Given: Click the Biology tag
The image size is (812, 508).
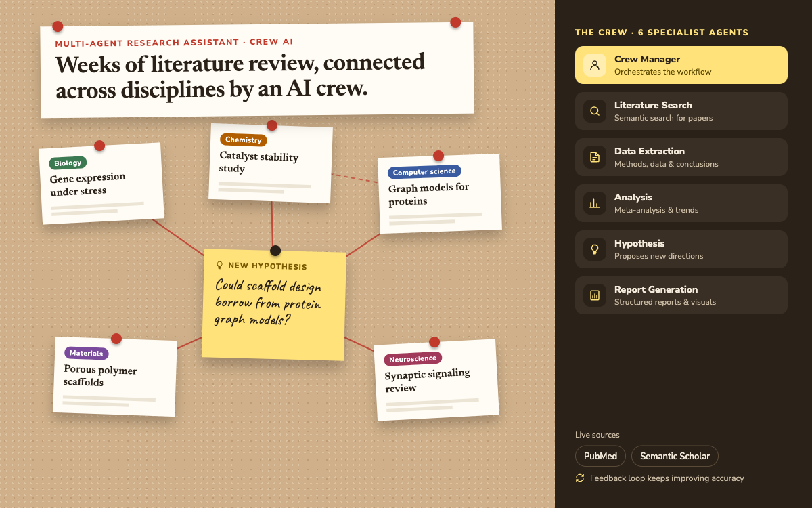Looking at the screenshot, I should (68, 163).
